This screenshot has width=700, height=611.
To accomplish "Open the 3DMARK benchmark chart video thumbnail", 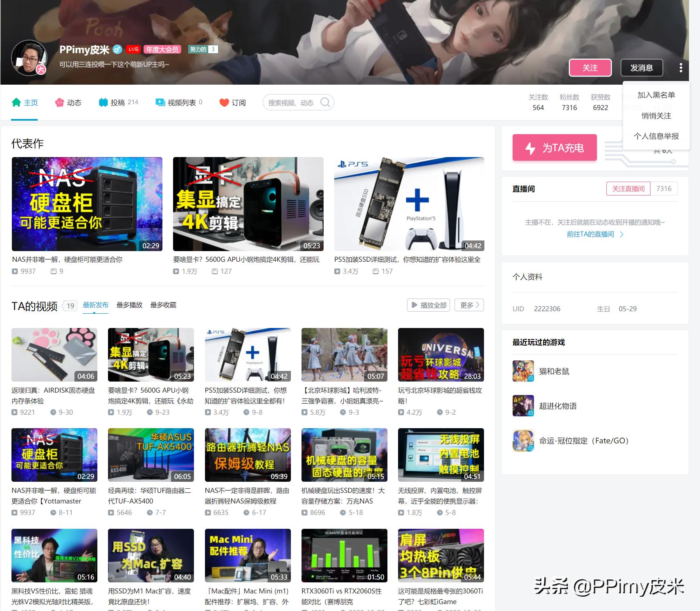I will (344, 556).
